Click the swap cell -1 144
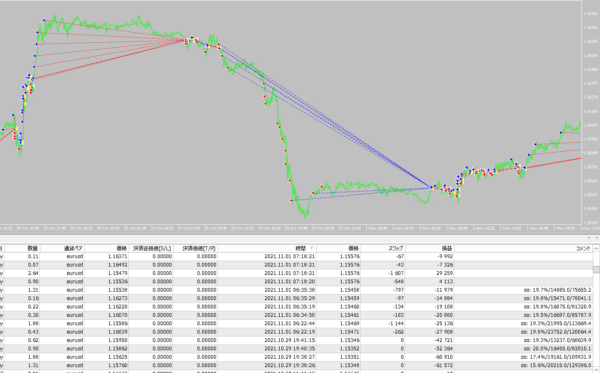This screenshot has height=373, width=600. [396, 324]
